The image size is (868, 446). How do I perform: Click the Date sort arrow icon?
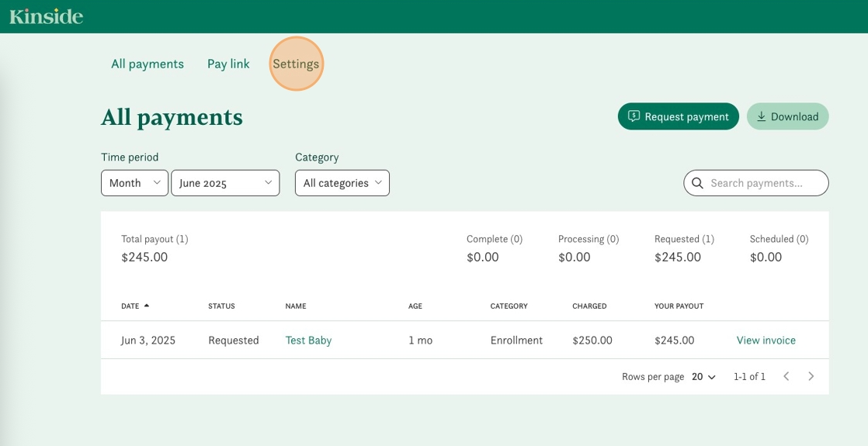tap(147, 306)
